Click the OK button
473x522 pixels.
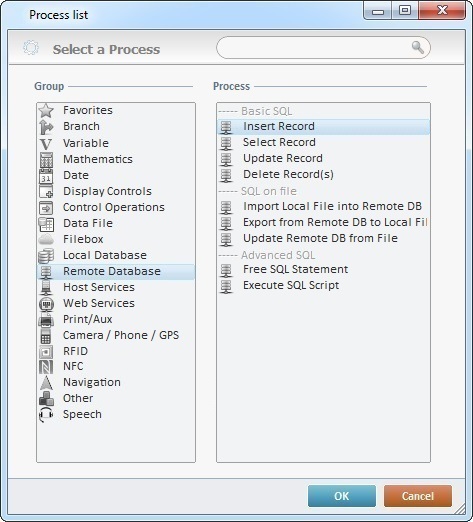click(x=342, y=496)
